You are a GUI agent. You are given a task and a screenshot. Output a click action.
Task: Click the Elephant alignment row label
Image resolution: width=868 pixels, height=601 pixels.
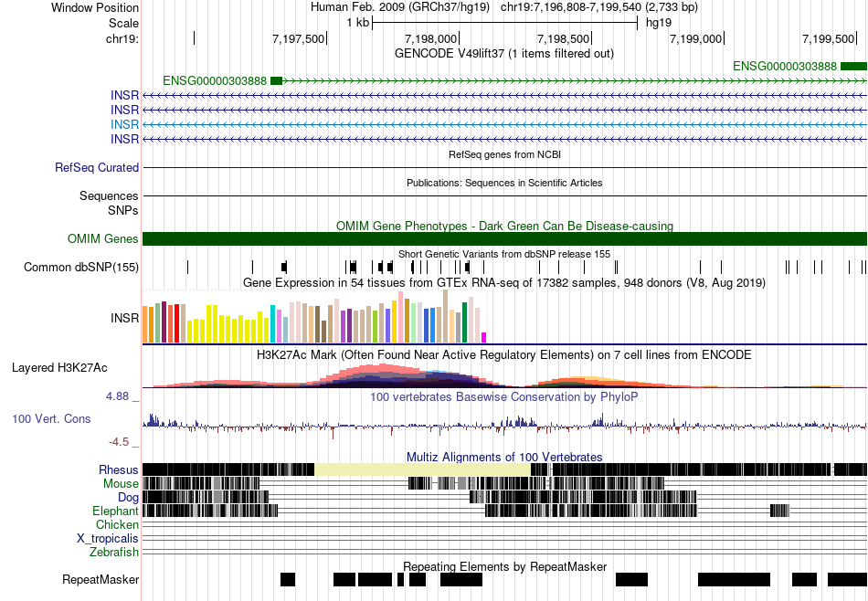click(116, 511)
